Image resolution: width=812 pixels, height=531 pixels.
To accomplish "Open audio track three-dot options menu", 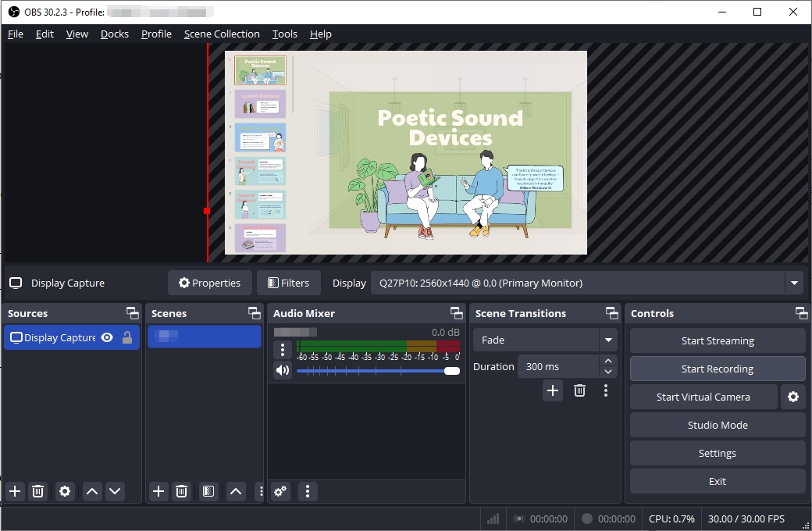I will [x=282, y=350].
